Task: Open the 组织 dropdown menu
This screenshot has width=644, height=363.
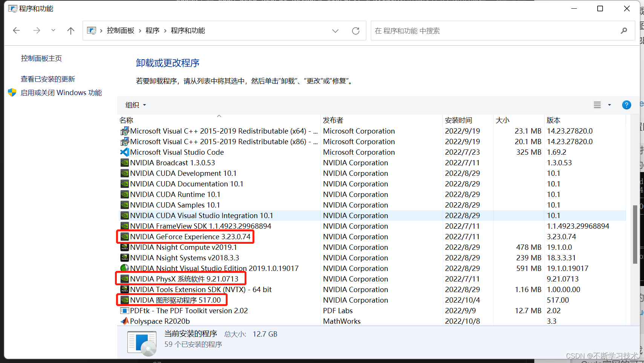Action: tap(135, 105)
